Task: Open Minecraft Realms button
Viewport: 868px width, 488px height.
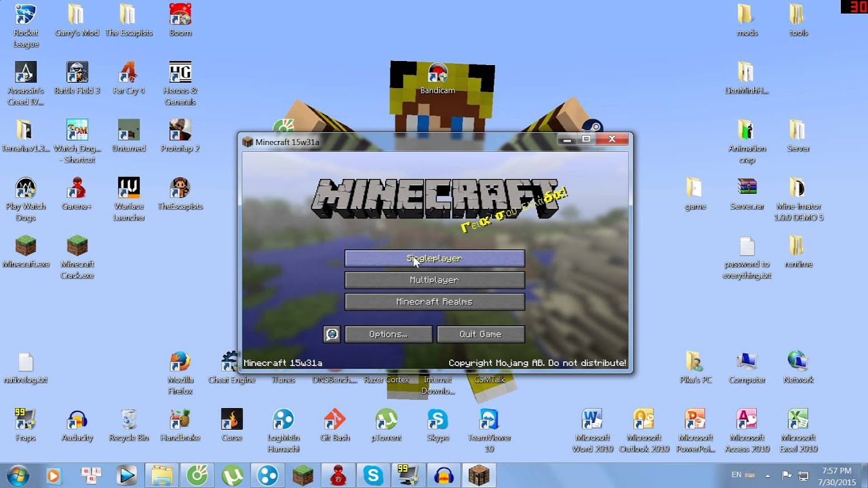Action: pyautogui.click(x=435, y=302)
